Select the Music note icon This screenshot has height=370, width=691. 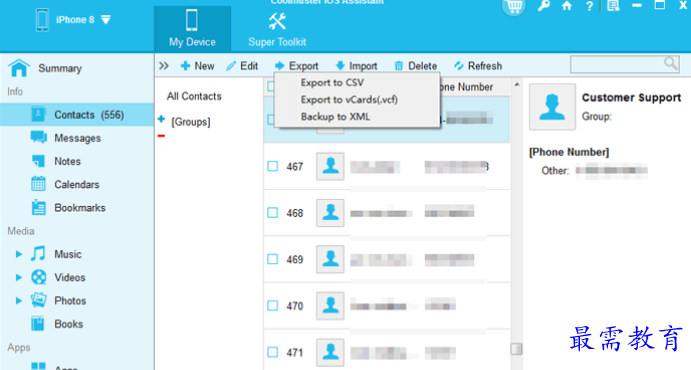tap(38, 254)
